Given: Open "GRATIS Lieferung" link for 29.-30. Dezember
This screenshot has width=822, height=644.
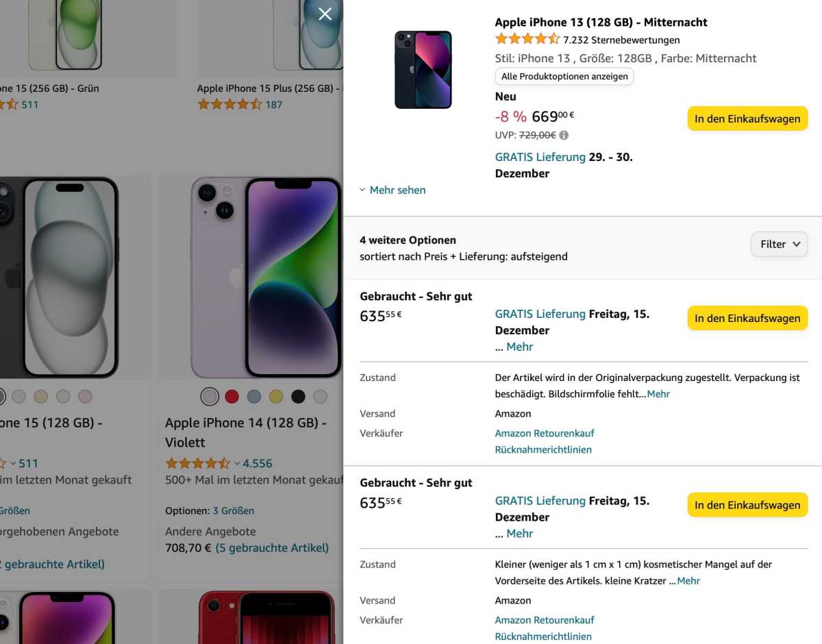Looking at the screenshot, I should point(540,157).
